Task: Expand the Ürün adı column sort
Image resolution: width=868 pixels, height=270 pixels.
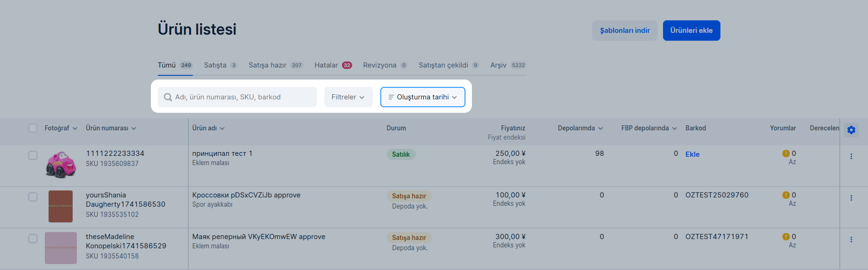Action: click(x=208, y=128)
